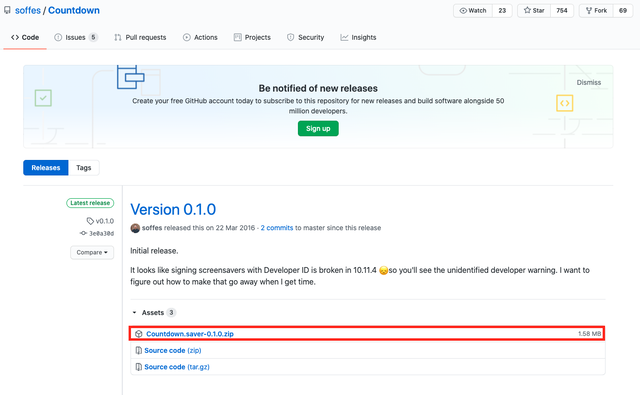Click the 'Initial release.' text
Screen dimensions: 640x395
click(x=154, y=251)
